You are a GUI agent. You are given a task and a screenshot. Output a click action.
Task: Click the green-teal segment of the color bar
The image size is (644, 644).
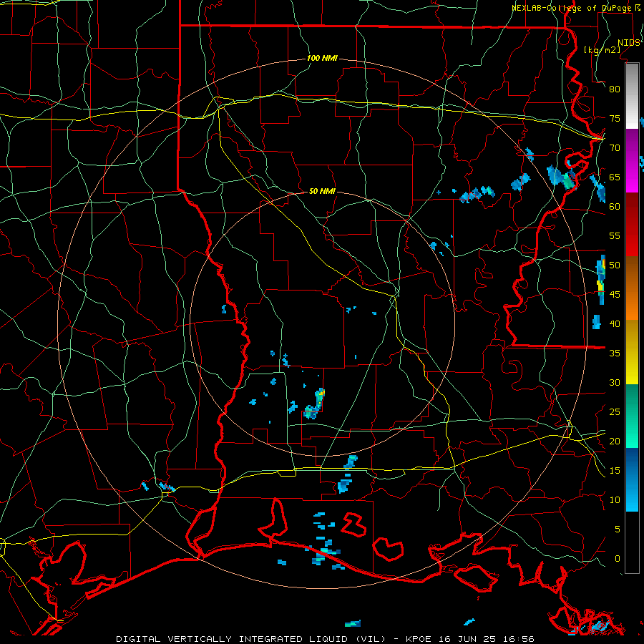632,416
